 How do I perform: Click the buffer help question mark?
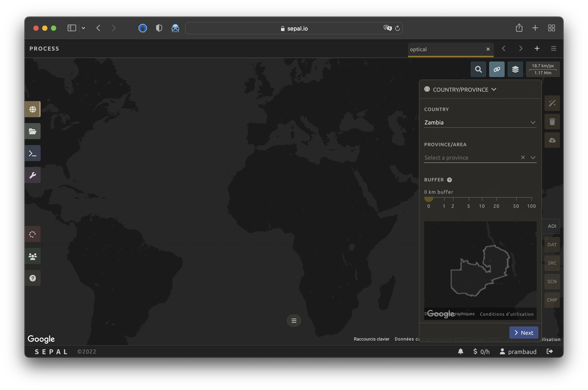coord(449,180)
